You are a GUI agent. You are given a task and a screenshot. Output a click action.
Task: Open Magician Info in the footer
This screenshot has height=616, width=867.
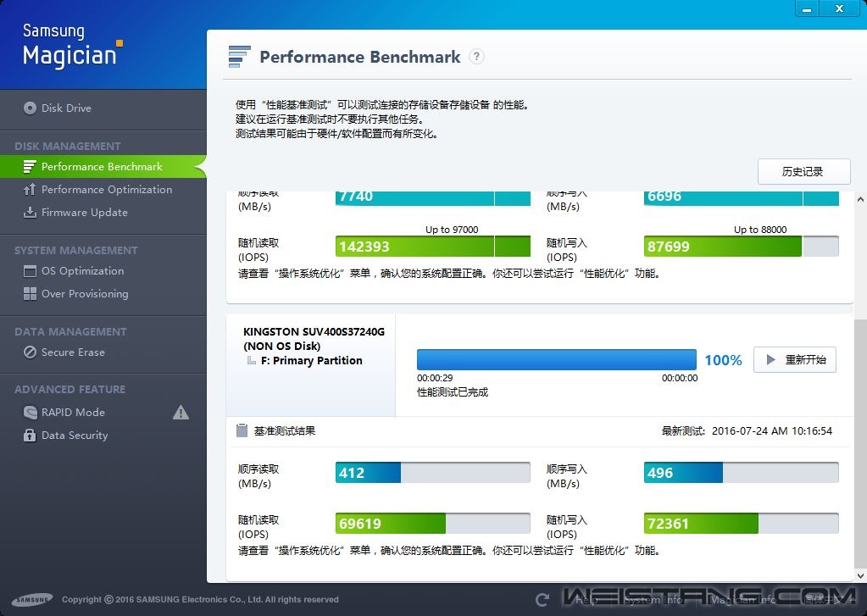tap(742, 599)
